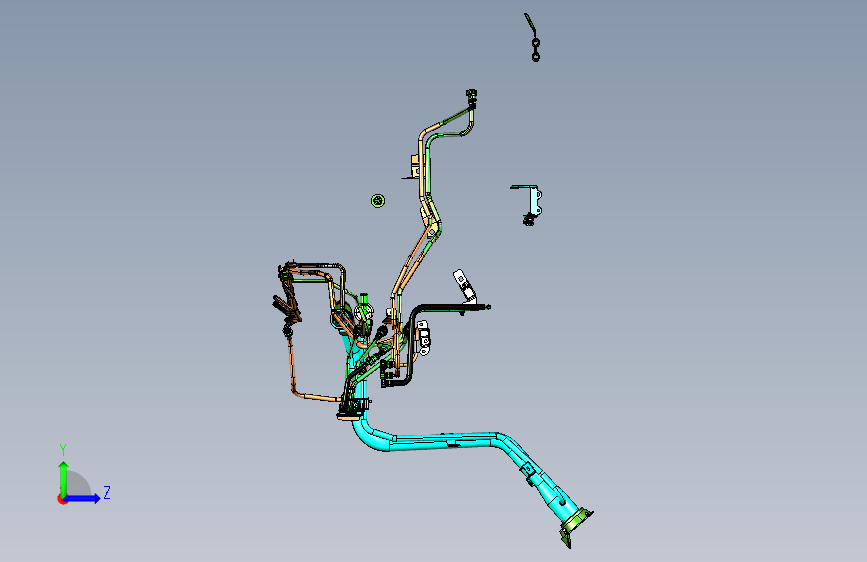Select the long orange vertical tube on the left
This screenshot has width=867, height=562.
tap(290, 365)
